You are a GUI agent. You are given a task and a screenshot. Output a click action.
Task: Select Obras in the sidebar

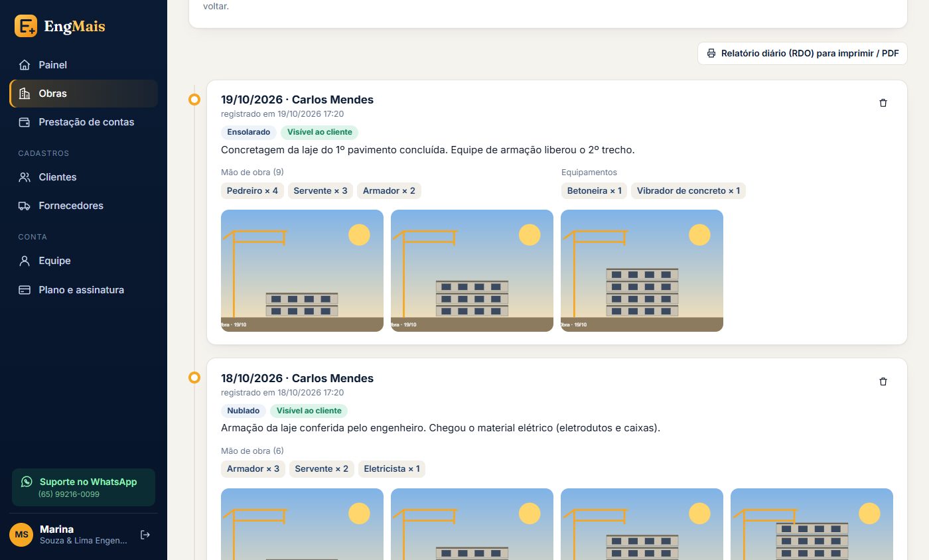click(x=84, y=94)
